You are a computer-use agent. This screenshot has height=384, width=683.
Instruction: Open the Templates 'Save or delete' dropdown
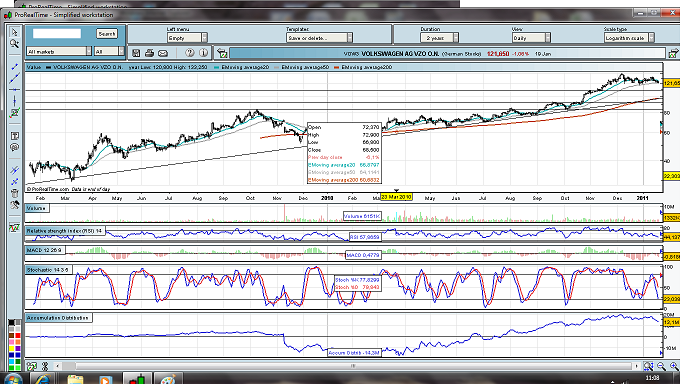pos(319,38)
